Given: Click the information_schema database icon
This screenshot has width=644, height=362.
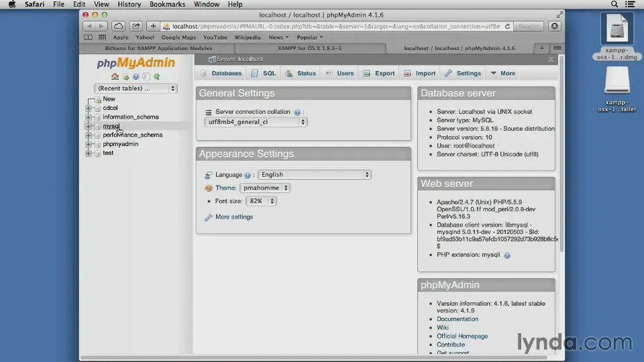Looking at the screenshot, I should click(x=98, y=117).
